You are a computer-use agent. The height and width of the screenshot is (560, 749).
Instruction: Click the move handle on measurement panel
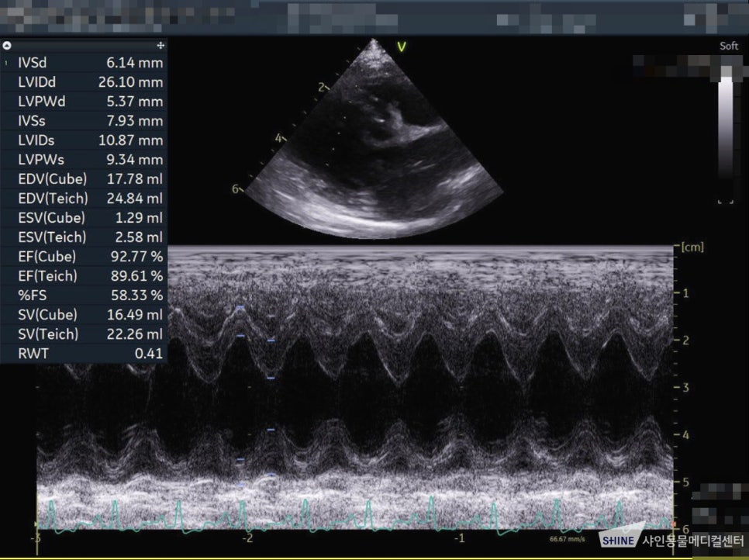tap(160, 46)
